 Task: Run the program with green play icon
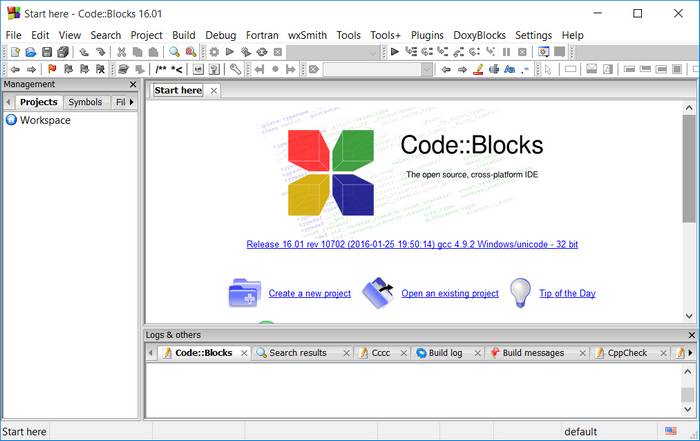(x=230, y=52)
